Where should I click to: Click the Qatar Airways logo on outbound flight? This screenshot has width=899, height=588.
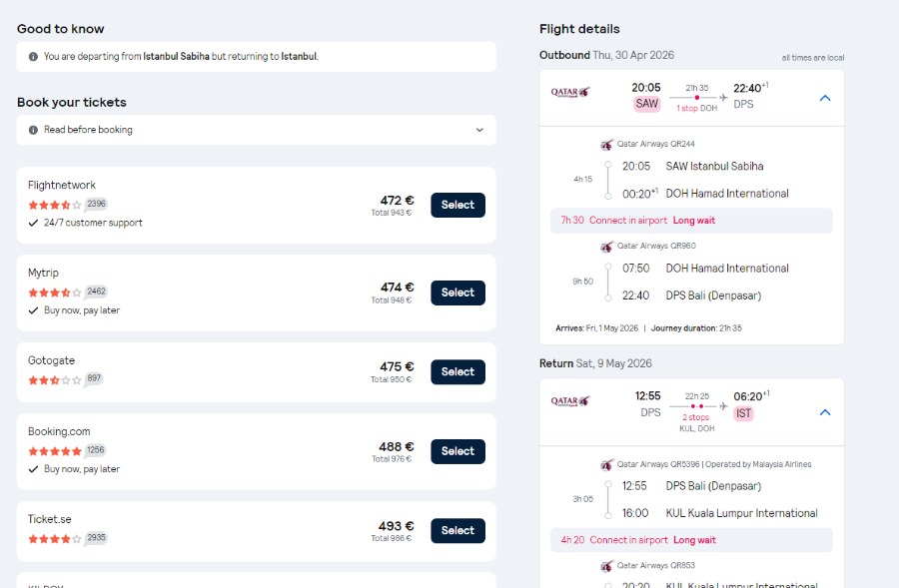570,92
